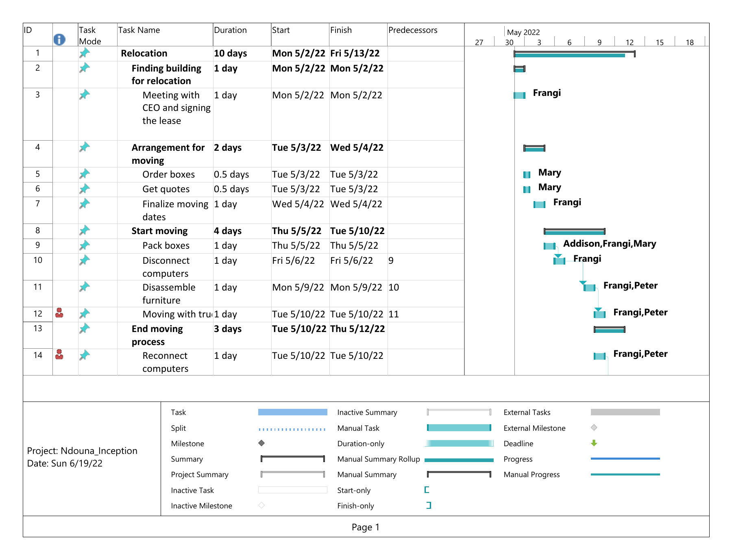Select the Task Name column header

(x=165, y=35)
